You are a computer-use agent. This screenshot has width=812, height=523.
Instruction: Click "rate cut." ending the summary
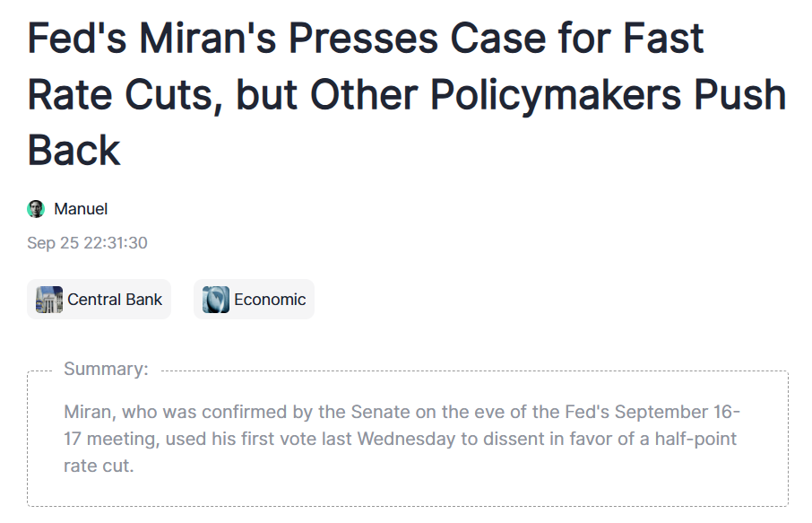tap(99, 467)
